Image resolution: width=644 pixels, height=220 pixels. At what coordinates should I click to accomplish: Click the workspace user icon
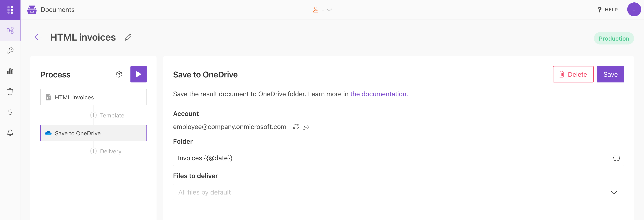click(x=316, y=10)
